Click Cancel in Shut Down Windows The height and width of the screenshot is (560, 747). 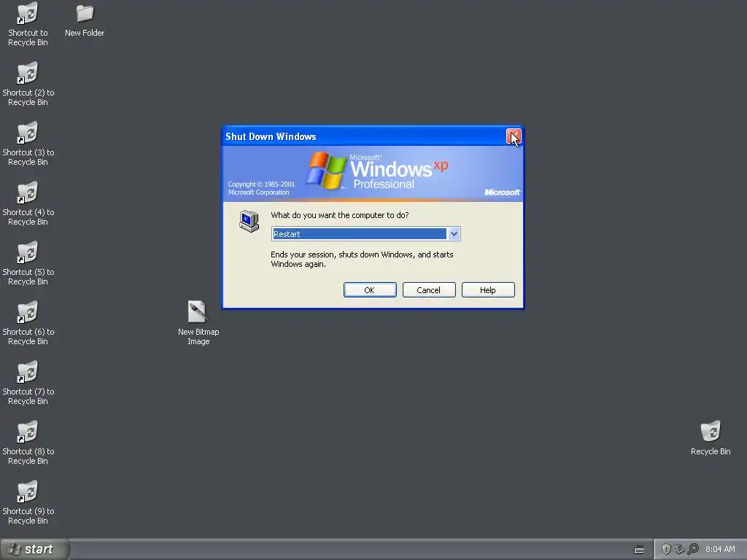tap(429, 290)
